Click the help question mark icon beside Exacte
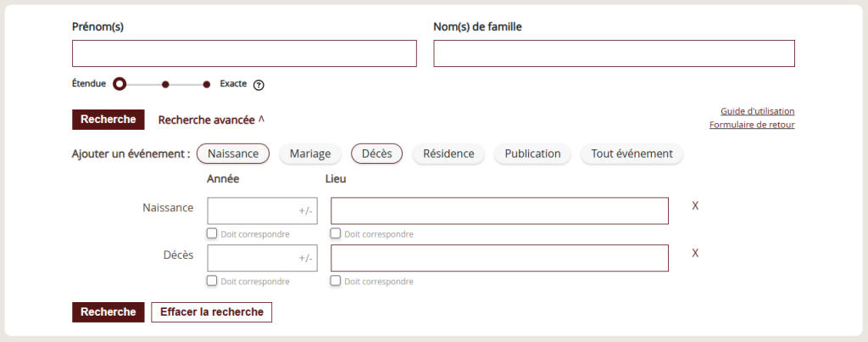Image resolution: width=868 pixels, height=342 pixels. pyautogui.click(x=259, y=86)
